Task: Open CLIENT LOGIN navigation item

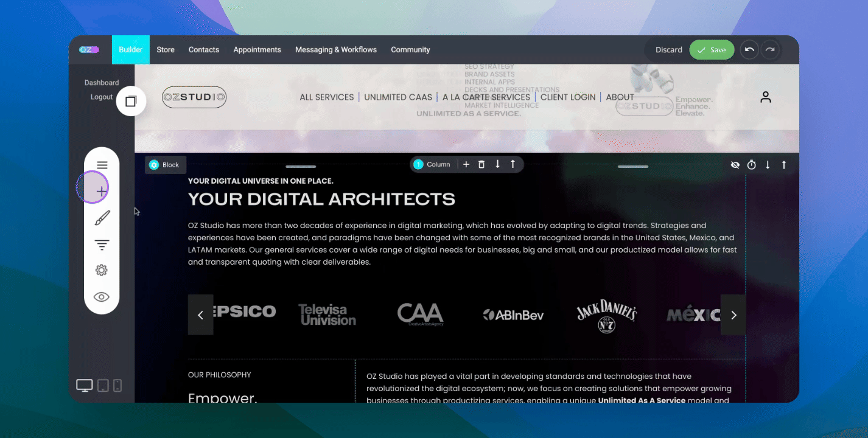Action: click(x=568, y=97)
